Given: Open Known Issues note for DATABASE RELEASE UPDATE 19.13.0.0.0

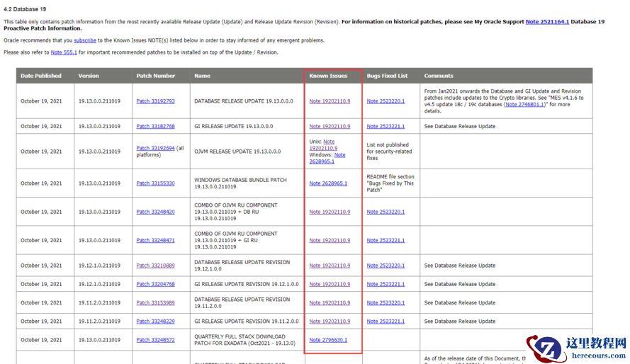Looking at the screenshot, I should coord(330,101).
